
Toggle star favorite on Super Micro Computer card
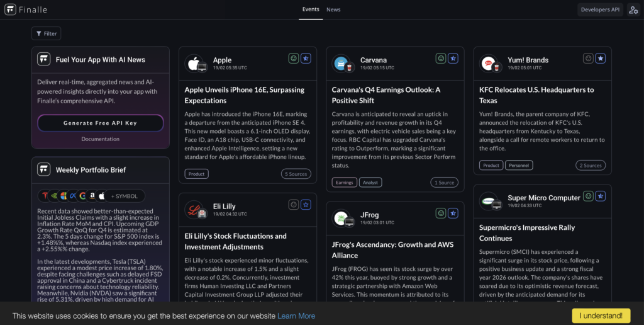[x=601, y=197]
